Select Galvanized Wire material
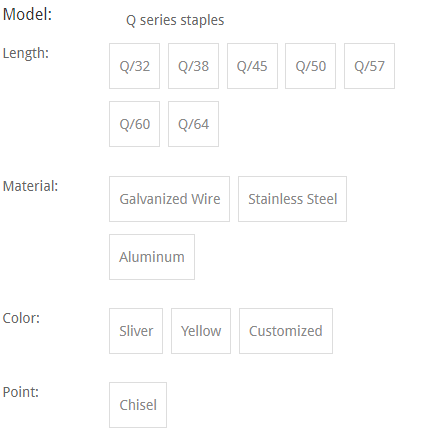 [169, 199]
